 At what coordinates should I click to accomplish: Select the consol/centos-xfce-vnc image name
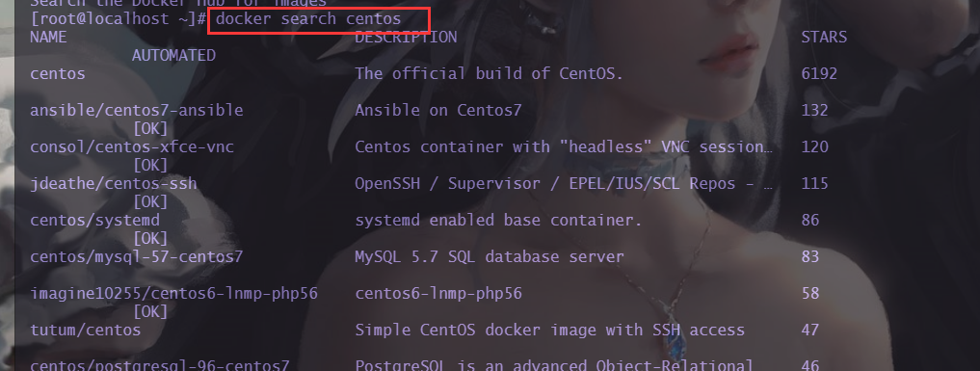(132, 146)
